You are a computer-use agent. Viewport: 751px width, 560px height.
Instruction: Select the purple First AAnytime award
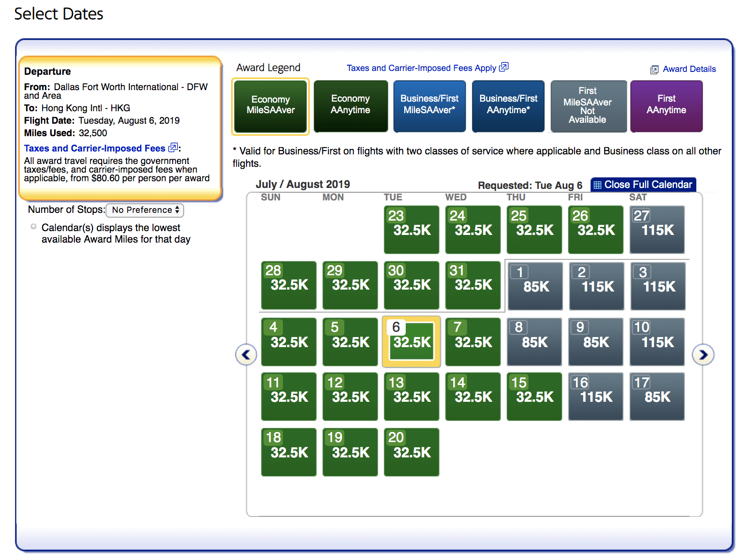(x=666, y=106)
